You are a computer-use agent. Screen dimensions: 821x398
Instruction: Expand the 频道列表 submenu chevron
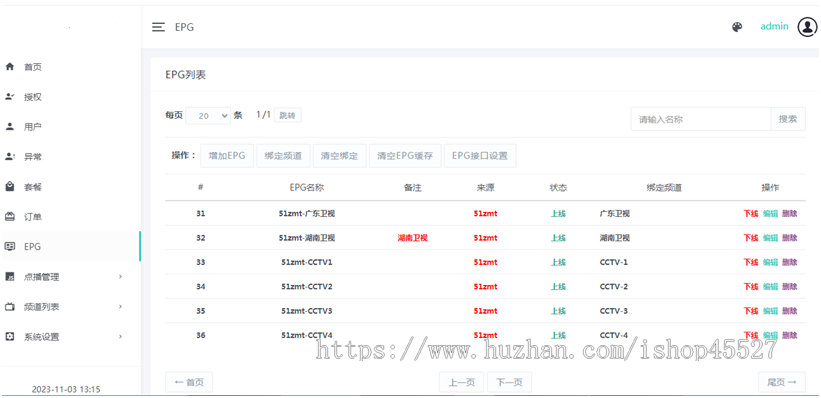(120, 306)
